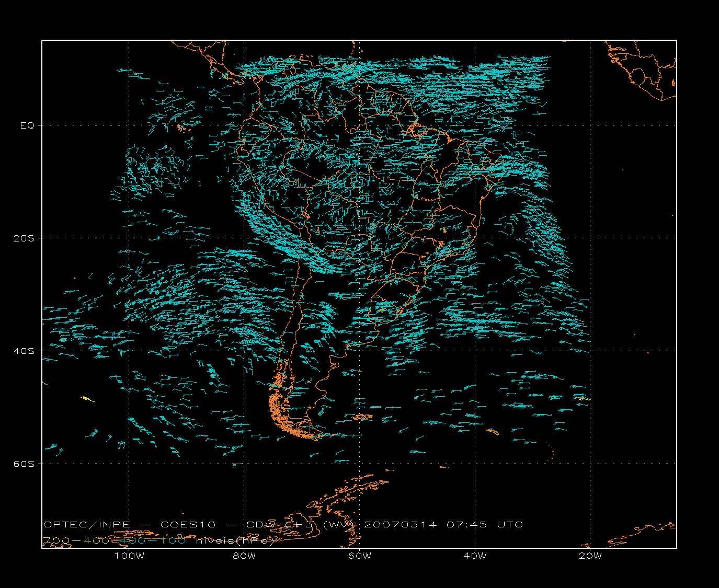Viewport: 719px width, 588px height.
Task: Click the 100W longitude label
Action: click(129, 556)
